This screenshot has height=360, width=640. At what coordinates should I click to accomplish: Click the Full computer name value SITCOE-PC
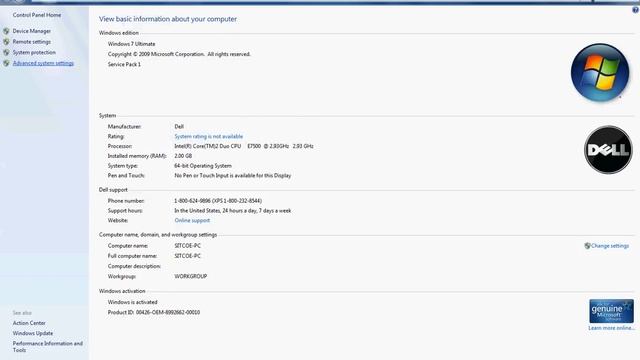tap(188, 256)
